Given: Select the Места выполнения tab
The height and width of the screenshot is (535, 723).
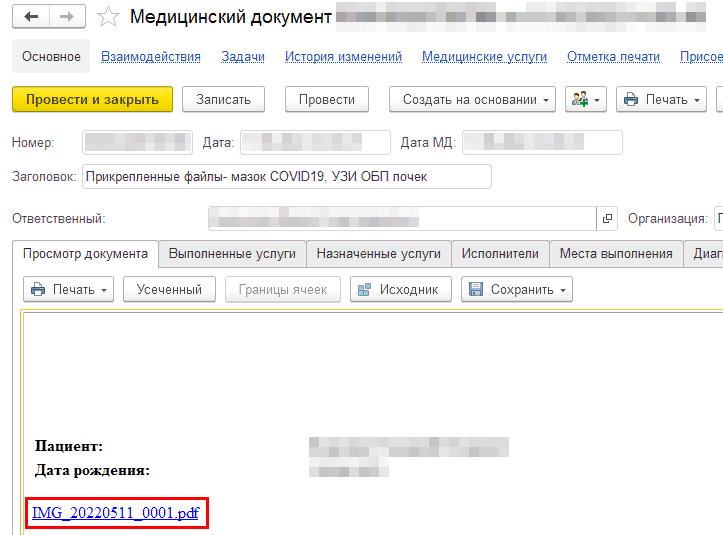Looking at the screenshot, I should tap(616, 254).
